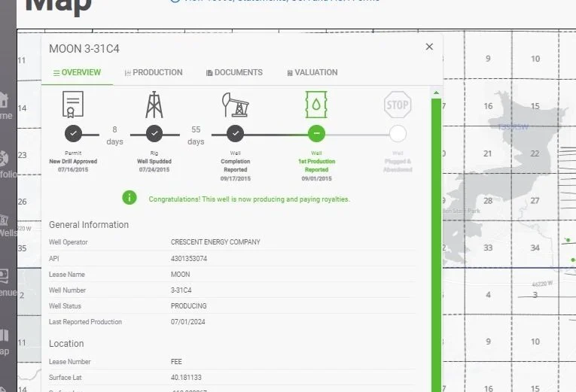This screenshot has height=392, width=576.
Task: Click the green 1st Production marker
Action: pos(317,134)
